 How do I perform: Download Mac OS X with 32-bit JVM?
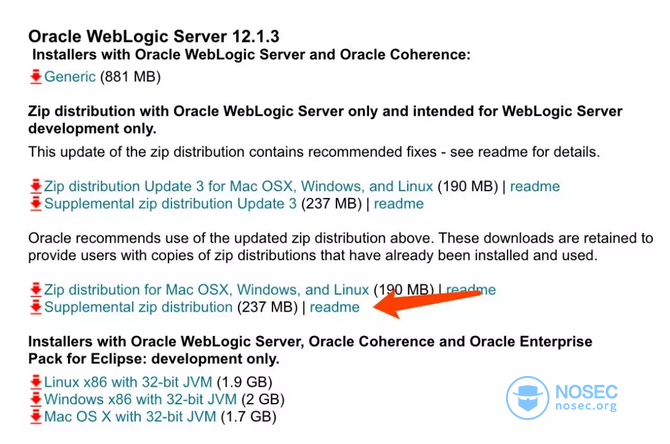point(130,416)
